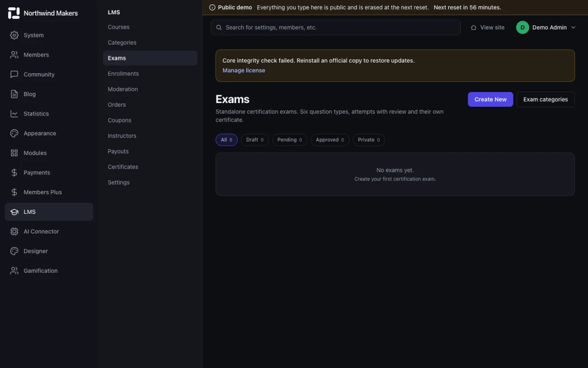
Task: Click the LMS graduation cap icon
Action: point(14,212)
